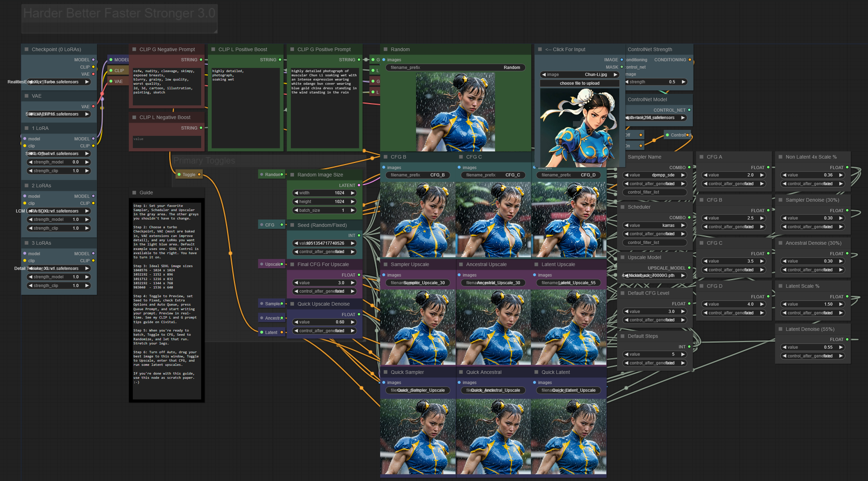Toggle the orange Toggle node
The image size is (868, 481).
[189, 175]
